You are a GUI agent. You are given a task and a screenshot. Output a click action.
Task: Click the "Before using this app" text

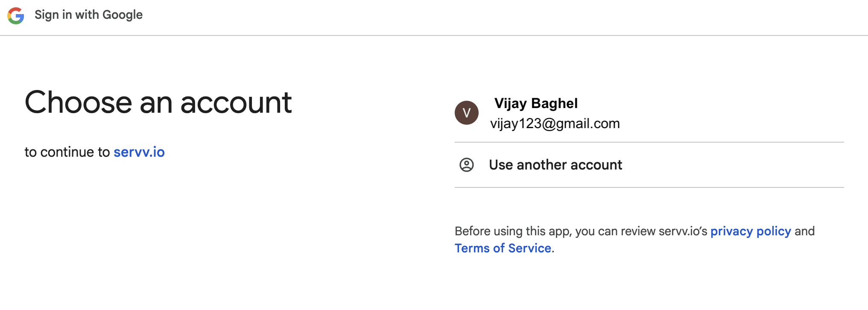[x=512, y=231]
